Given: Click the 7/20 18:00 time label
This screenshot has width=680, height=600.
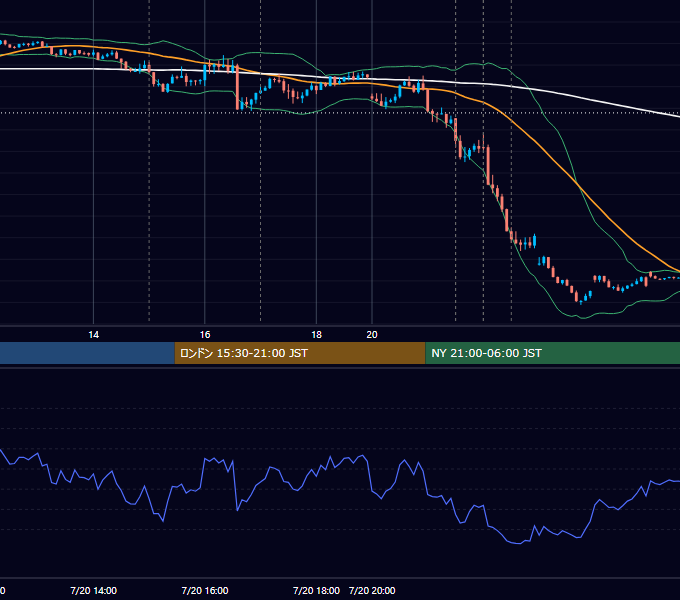Looking at the screenshot, I should pyautogui.click(x=316, y=590).
